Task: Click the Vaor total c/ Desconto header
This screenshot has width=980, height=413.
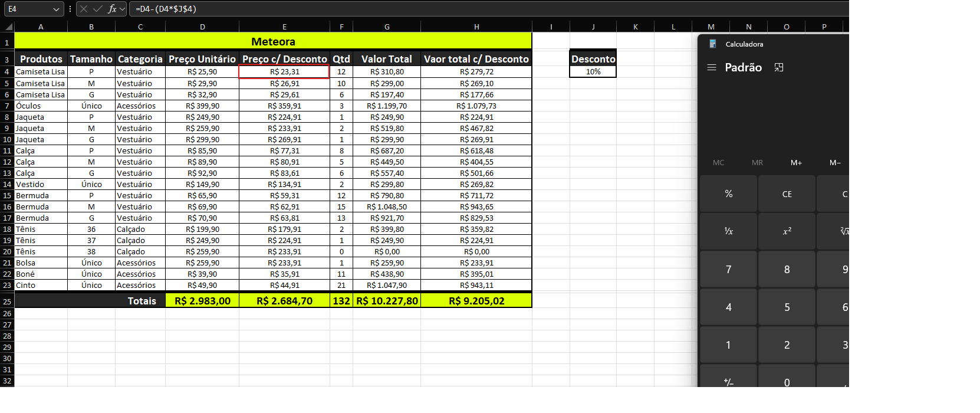Action: click(476, 59)
